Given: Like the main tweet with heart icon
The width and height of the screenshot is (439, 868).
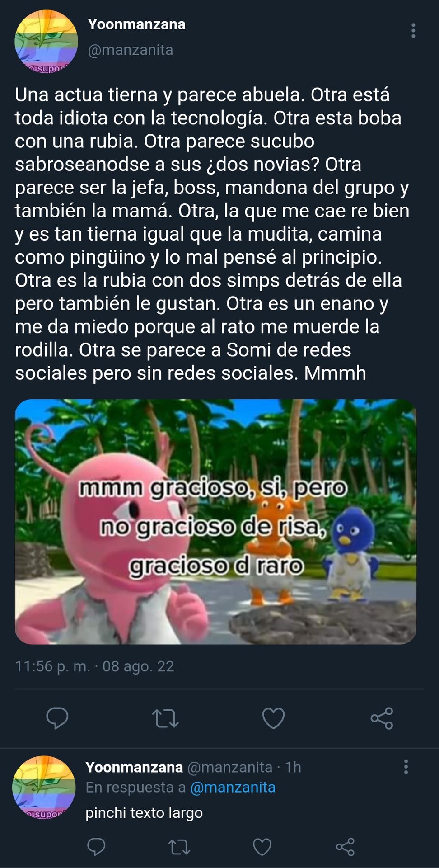Looking at the screenshot, I should [274, 718].
